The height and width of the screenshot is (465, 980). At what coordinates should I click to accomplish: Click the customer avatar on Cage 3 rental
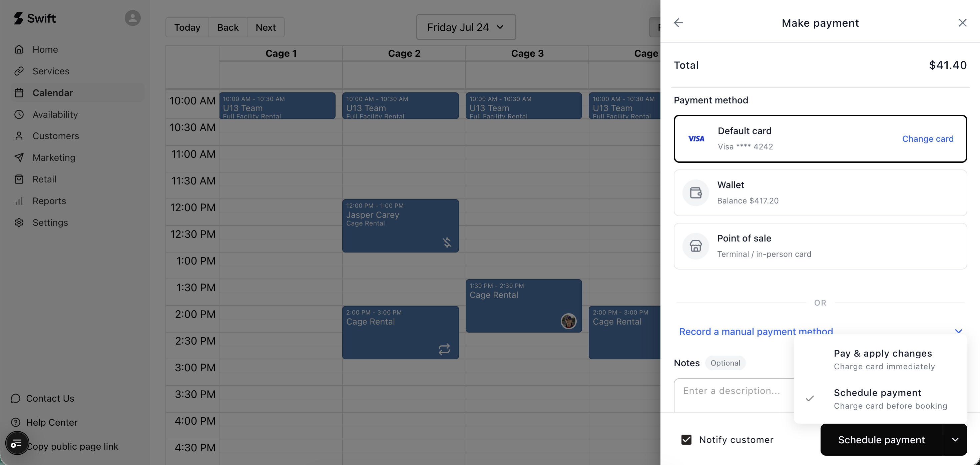pyautogui.click(x=568, y=321)
